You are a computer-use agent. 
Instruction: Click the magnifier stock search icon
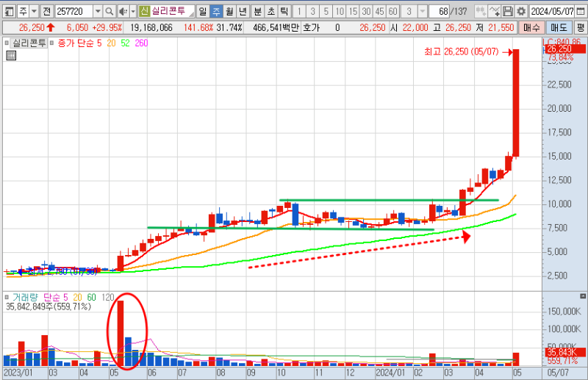(109, 12)
